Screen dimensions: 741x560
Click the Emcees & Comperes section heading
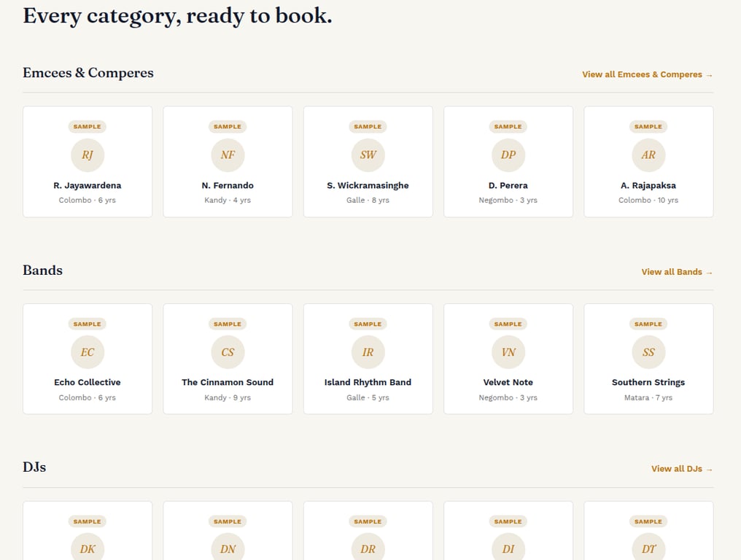(88, 73)
